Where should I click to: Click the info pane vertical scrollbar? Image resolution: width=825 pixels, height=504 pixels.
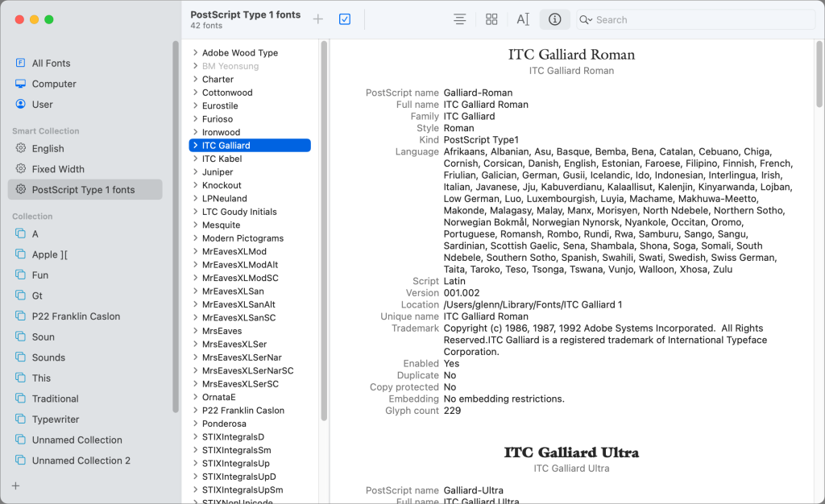(819, 73)
